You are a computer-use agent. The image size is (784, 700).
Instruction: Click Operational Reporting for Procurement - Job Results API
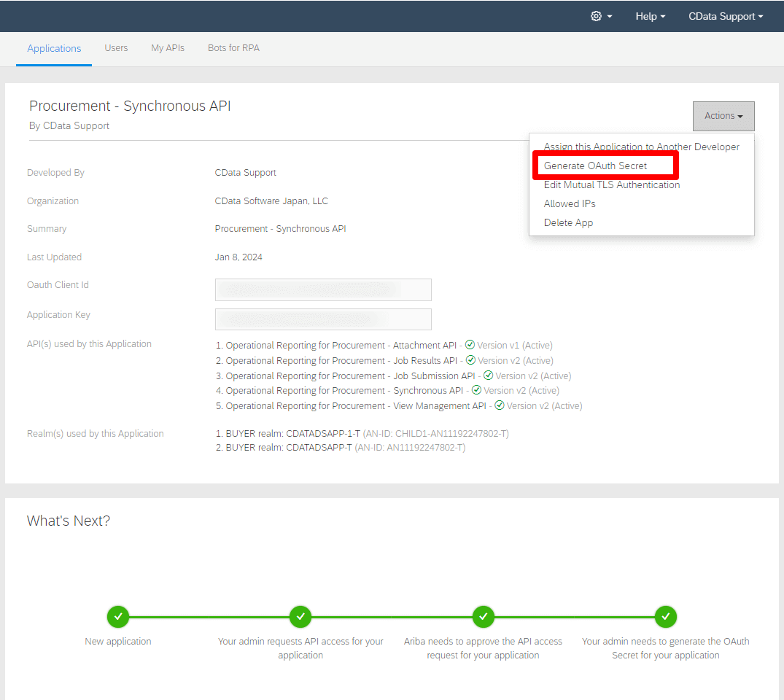pos(341,360)
